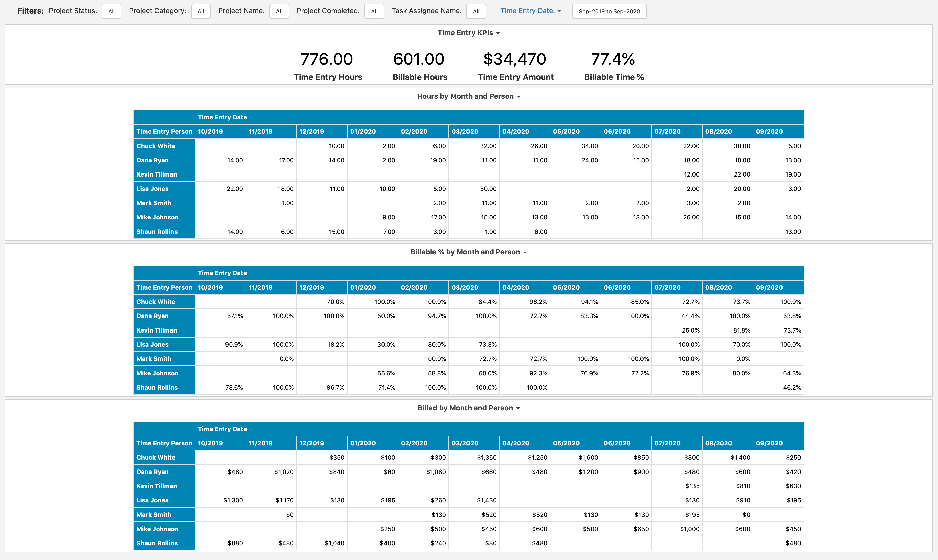Select Shaun Rollins row in Billed table
The width and height of the screenshot is (938, 560).
coord(157,543)
